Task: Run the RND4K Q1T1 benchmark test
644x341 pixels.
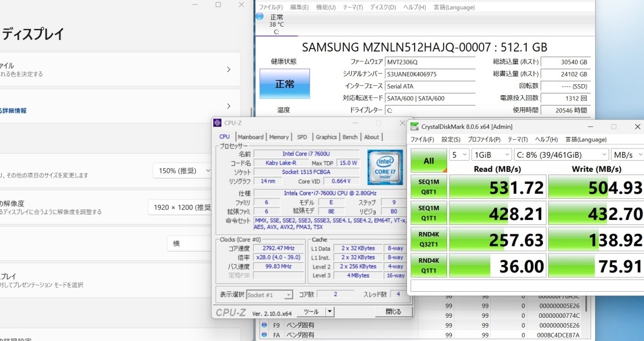Action: point(428,265)
